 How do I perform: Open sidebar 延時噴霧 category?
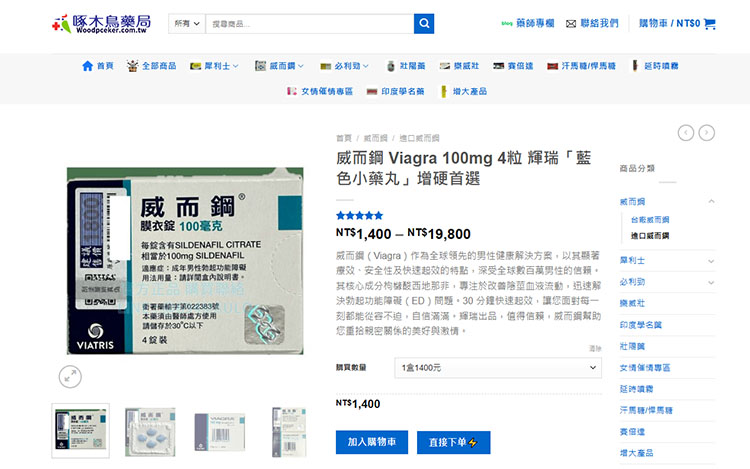[636, 389]
